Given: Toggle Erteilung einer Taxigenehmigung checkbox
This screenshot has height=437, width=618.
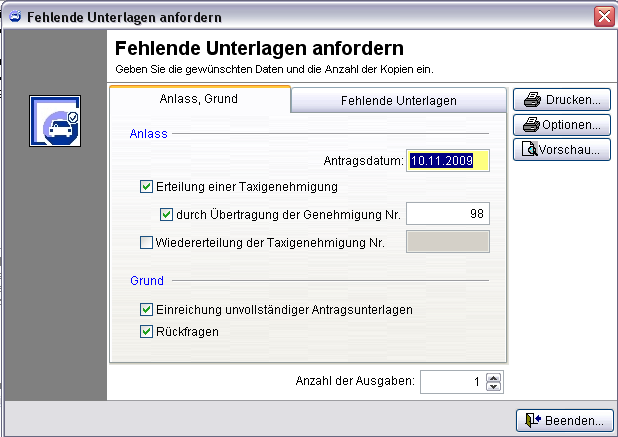Looking at the screenshot, I should 148,186.
